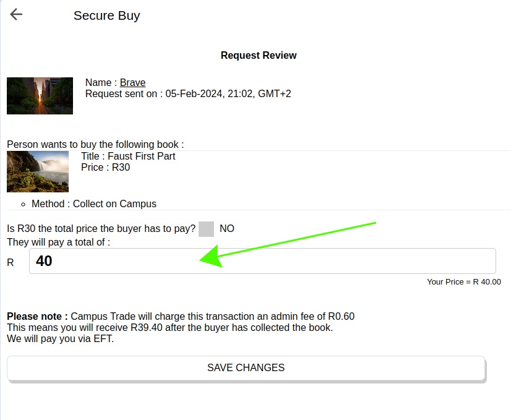Viewport: 511px width, 420px height.
Task: Click the We will pay you via EFT text
Action: click(61, 339)
